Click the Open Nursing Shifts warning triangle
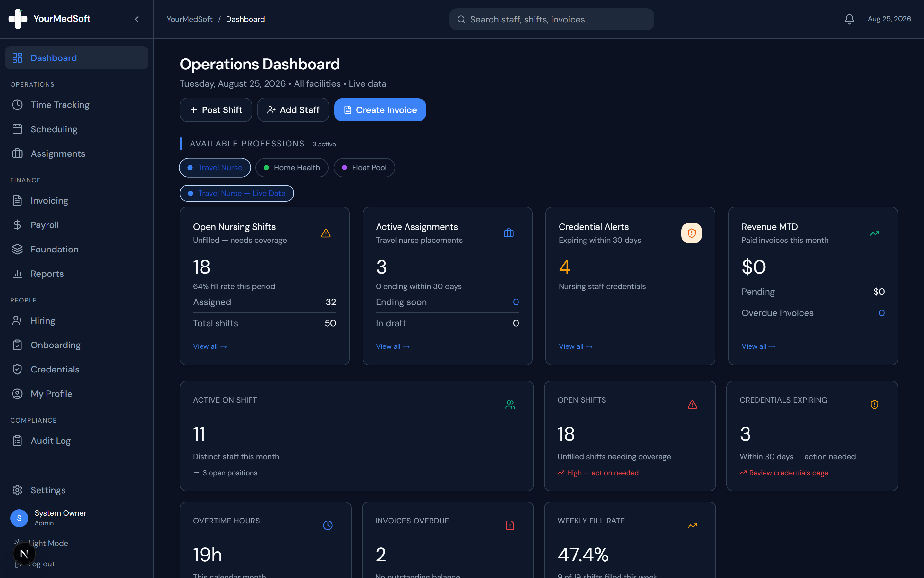The width and height of the screenshot is (924, 578). (326, 233)
